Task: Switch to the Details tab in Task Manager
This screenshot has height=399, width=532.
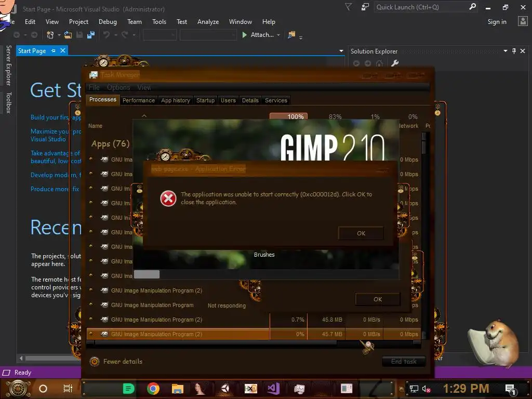Action: [x=250, y=100]
